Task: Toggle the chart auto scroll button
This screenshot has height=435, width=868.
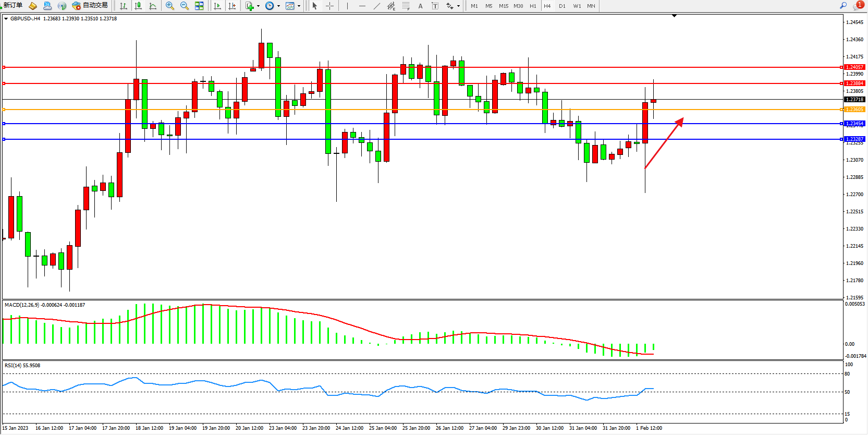Action: tap(217, 6)
